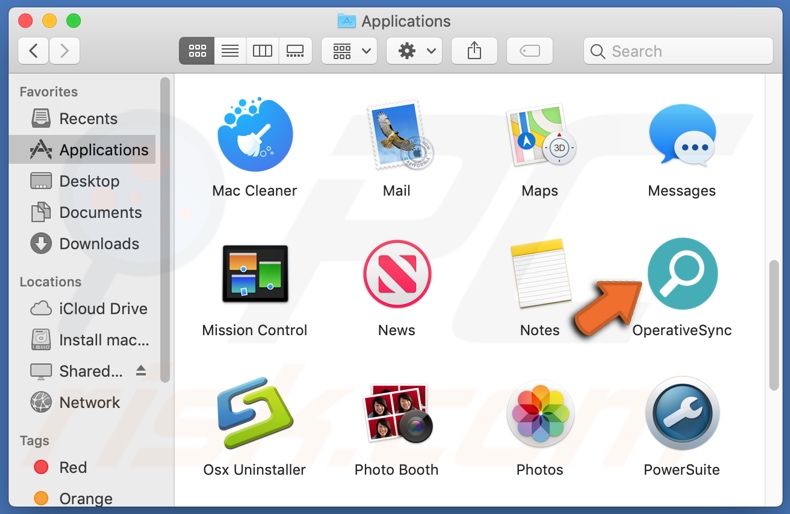790x514 pixels.
Task: Open Network in the sidebar
Action: (82, 402)
